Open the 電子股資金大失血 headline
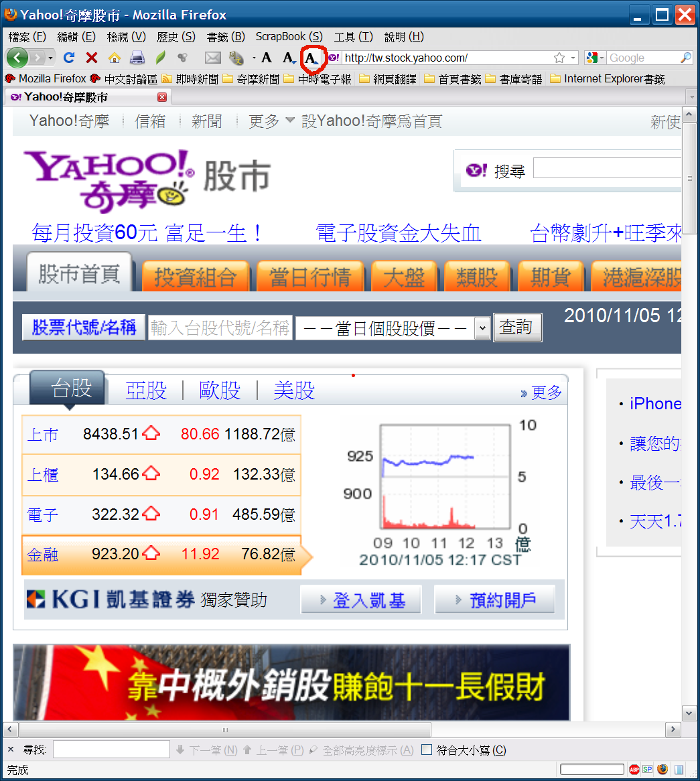The image size is (700, 781). click(x=398, y=233)
